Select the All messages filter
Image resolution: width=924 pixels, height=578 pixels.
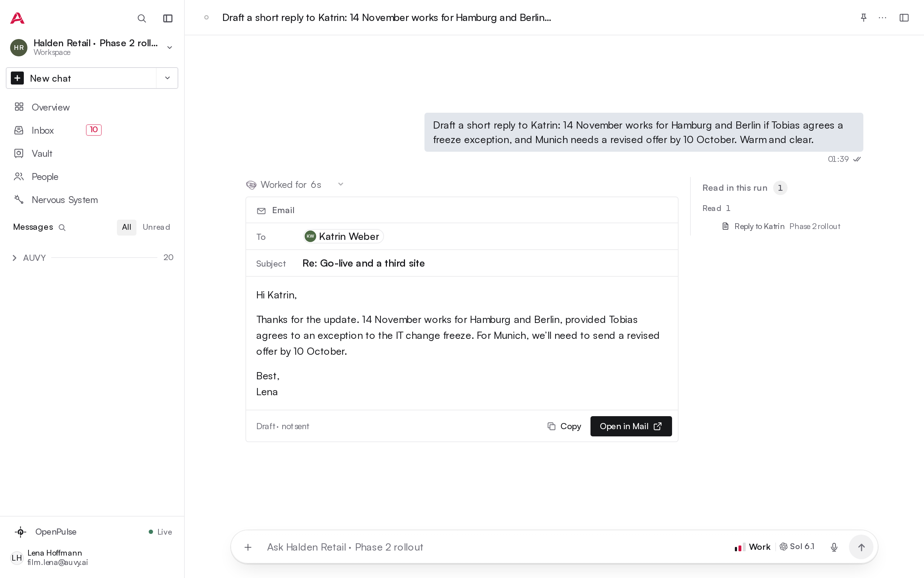pos(126,227)
